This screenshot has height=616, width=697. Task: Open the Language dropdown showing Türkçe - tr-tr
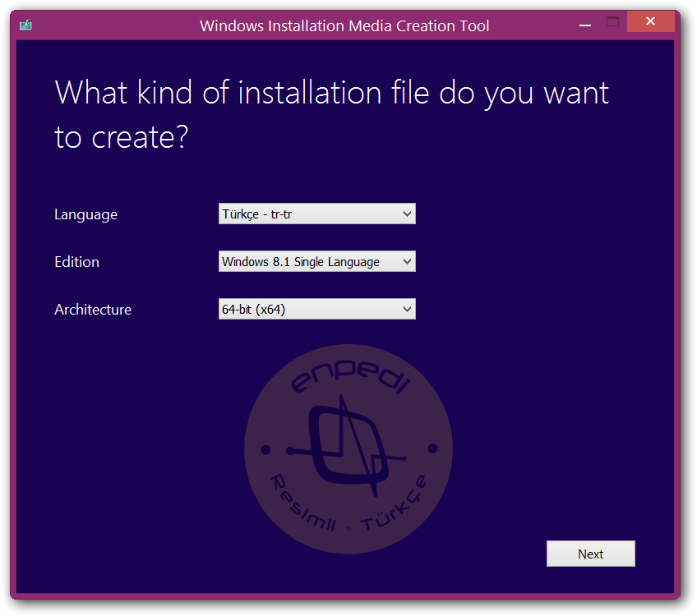click(x=317, y=214)
